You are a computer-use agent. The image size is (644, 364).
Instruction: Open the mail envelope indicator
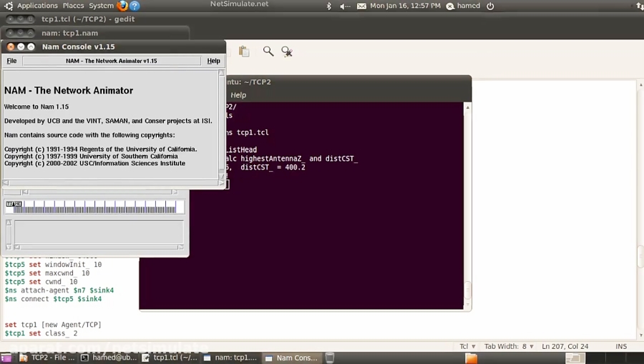click(361, 6)
